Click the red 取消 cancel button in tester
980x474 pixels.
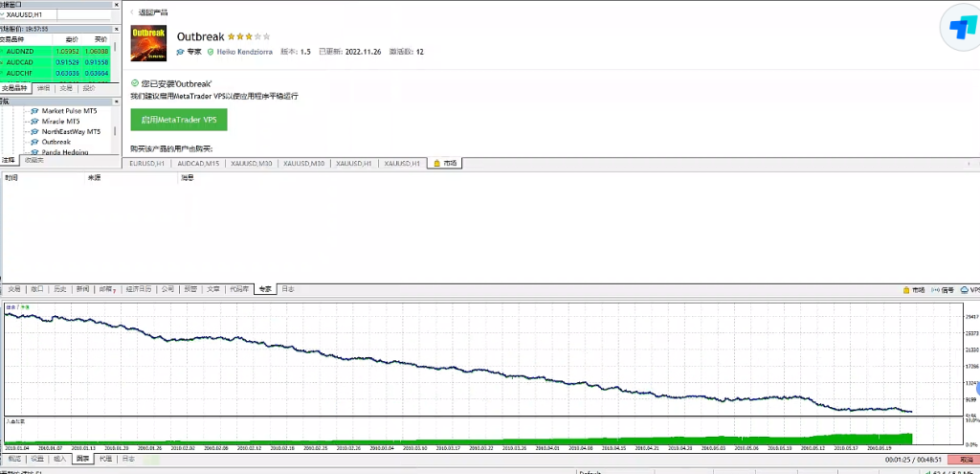(963, 460)
